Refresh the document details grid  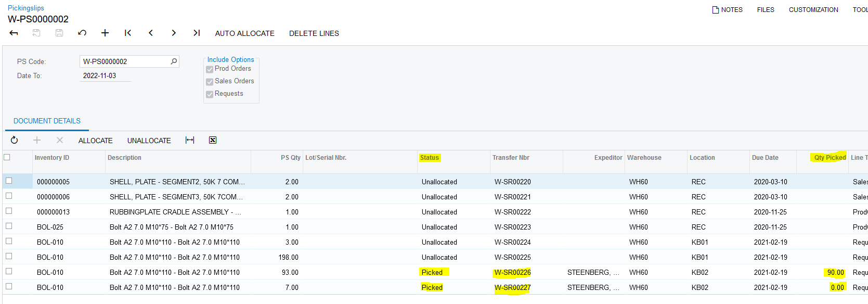(14, 140)
